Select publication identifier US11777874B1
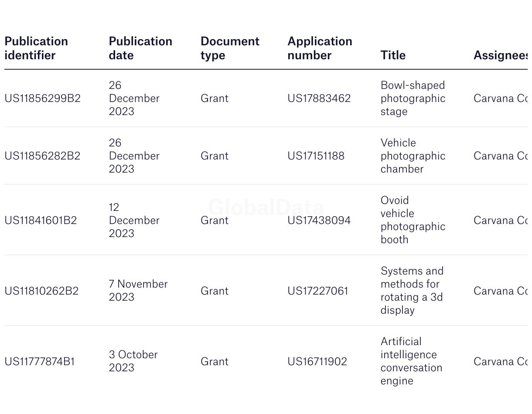The width and height of the screenshot is (532, 414). [x=40, y=361]
